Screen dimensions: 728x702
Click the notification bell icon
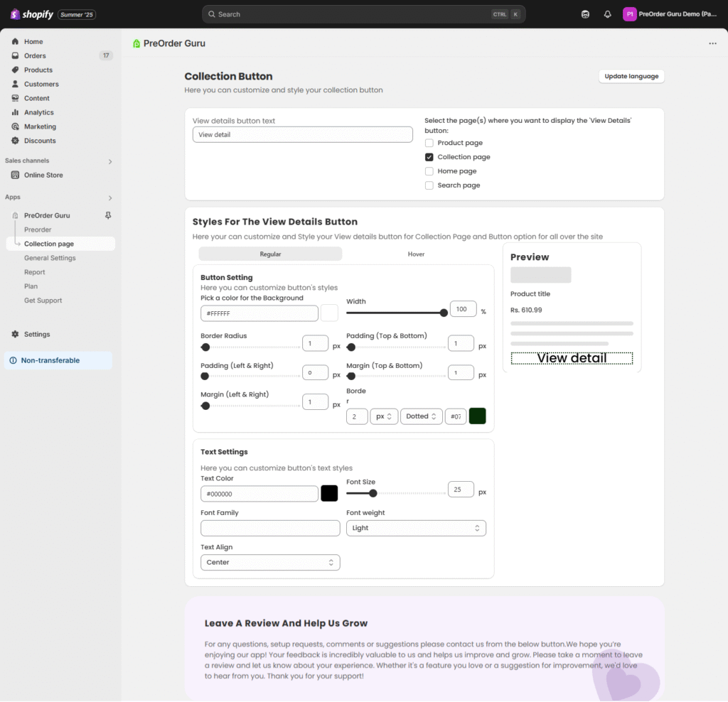pos(607,14)
